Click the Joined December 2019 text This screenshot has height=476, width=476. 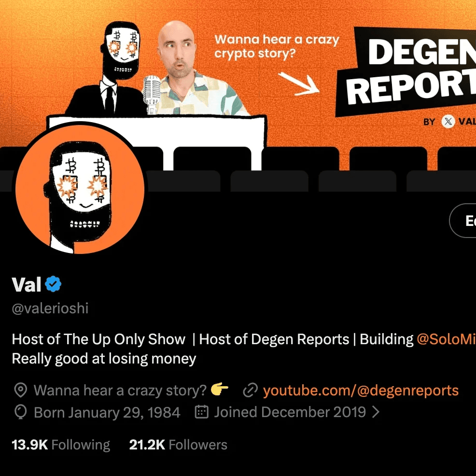coord(290,412)
